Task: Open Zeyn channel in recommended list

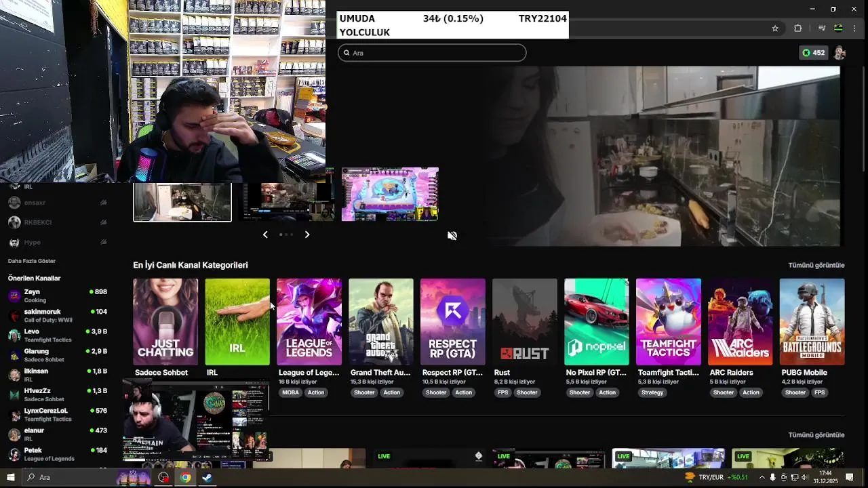Action: tap(58, 296)
